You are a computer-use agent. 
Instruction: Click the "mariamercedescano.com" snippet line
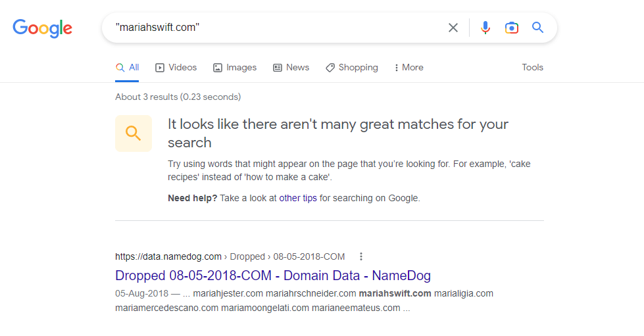pyautogui.click(x=262, y=308)
